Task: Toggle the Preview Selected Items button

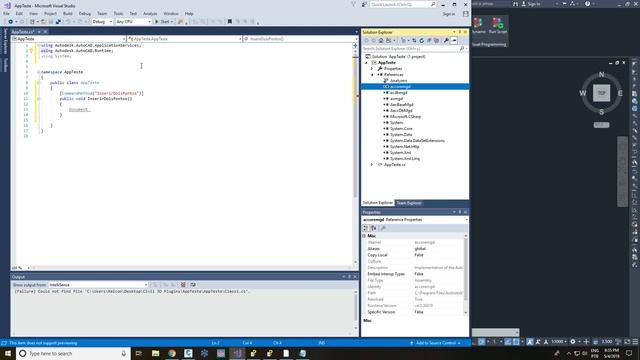Action: 454,40
